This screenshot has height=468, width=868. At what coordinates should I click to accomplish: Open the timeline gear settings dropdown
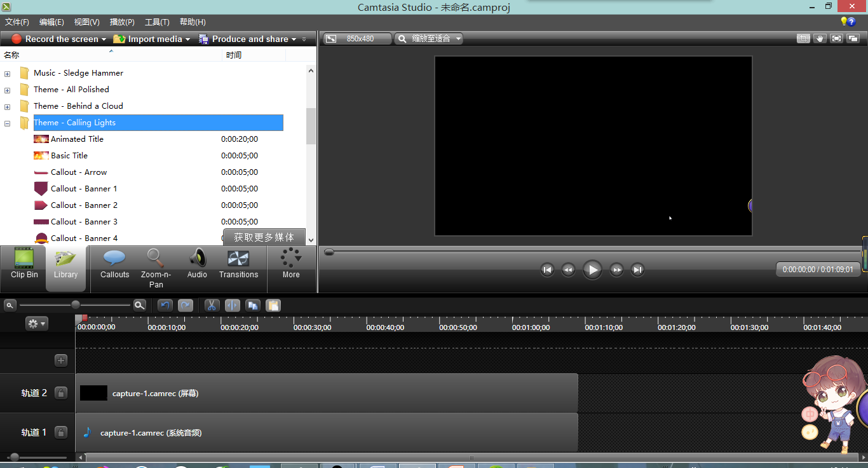point(36,324)
